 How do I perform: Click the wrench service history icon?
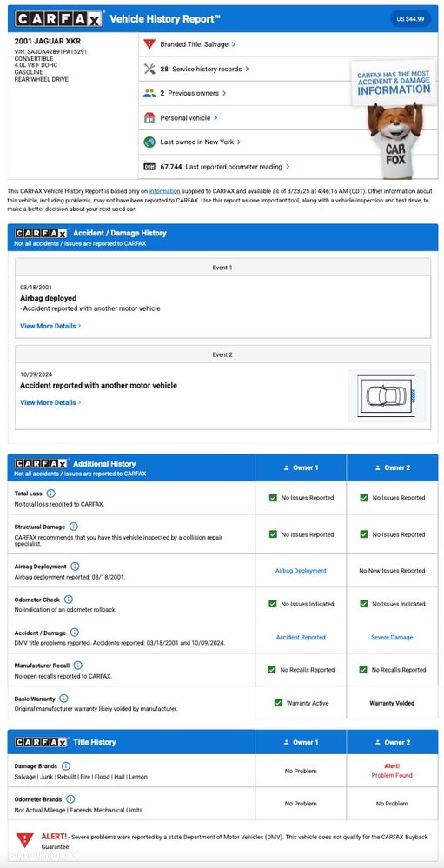coord(149,69)
